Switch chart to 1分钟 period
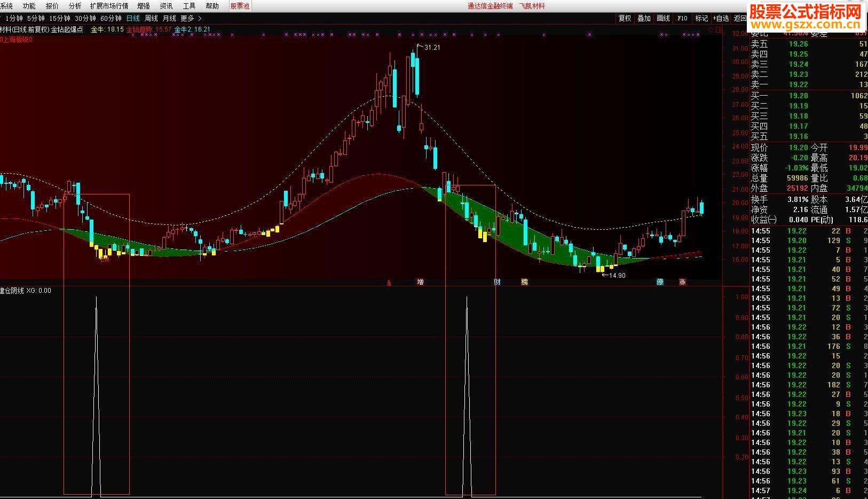The height and width of the screenshot is (499, 868). [x=14, y=18]
